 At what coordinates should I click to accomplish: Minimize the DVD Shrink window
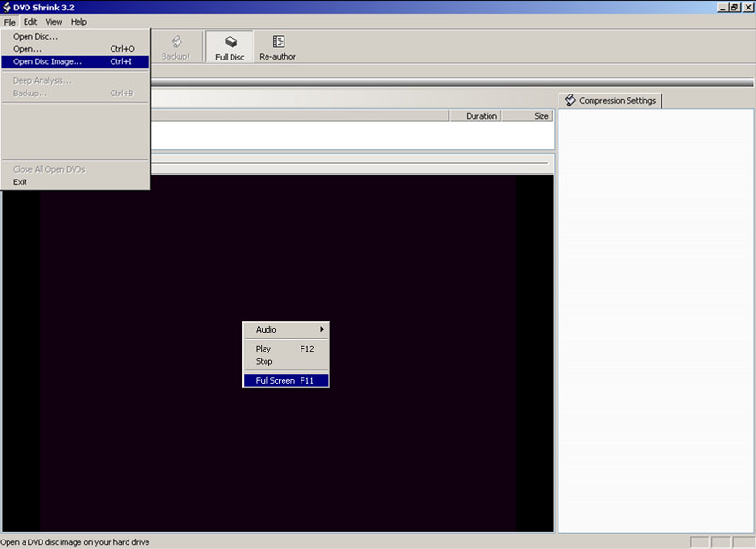point(724,8)
